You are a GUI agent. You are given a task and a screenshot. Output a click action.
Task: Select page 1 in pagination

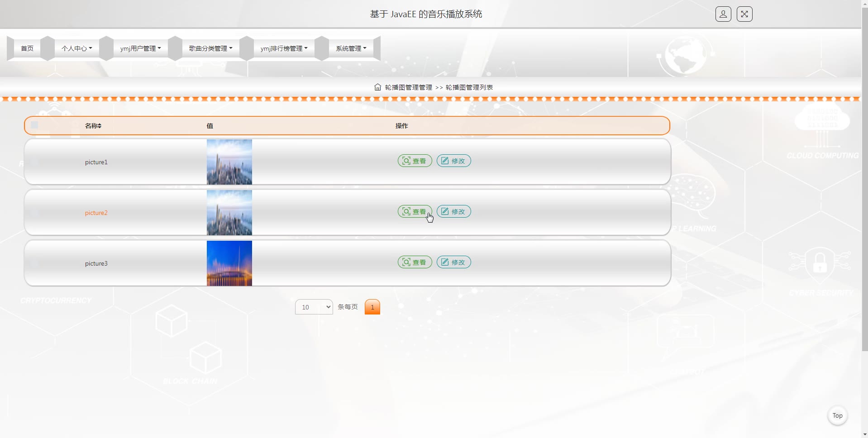(x=372, y=307)
